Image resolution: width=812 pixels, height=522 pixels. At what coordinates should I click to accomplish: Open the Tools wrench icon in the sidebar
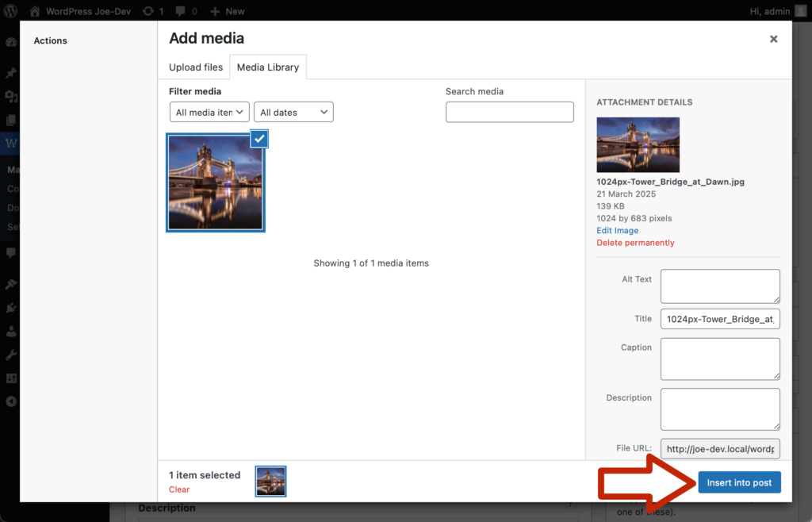point(11,355)
